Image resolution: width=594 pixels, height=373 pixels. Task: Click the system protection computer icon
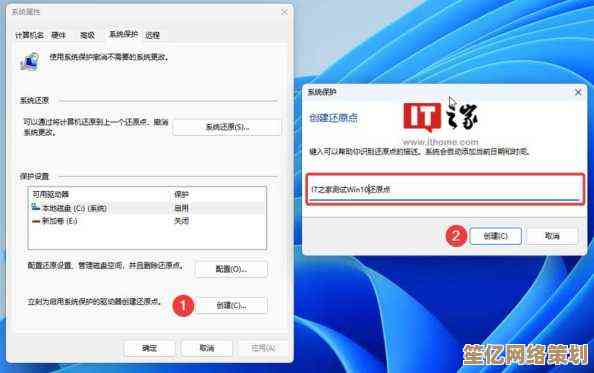point(30,61)
